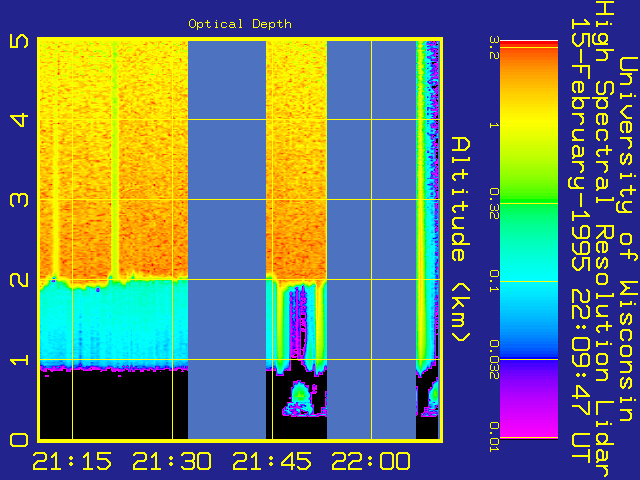The width and height of the screenshot is (640, 480).
Task: Click the 21:45 time axis label
Action: [272, 461]
